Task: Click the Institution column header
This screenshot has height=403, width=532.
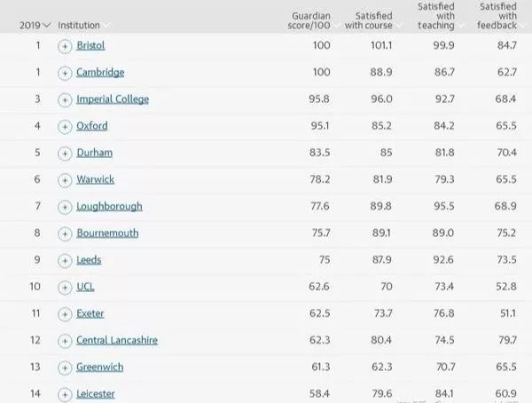Action: pos(79,25)
